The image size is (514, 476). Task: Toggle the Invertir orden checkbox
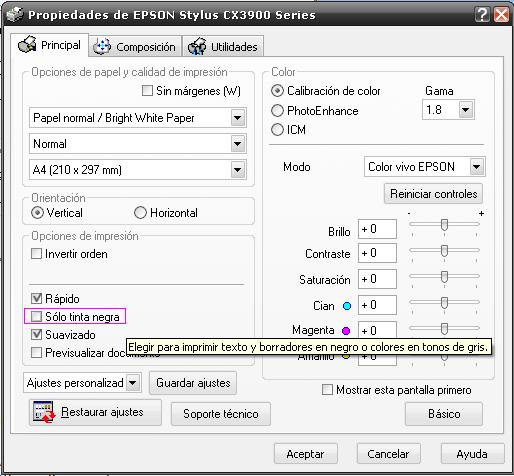tap(36, 254)
